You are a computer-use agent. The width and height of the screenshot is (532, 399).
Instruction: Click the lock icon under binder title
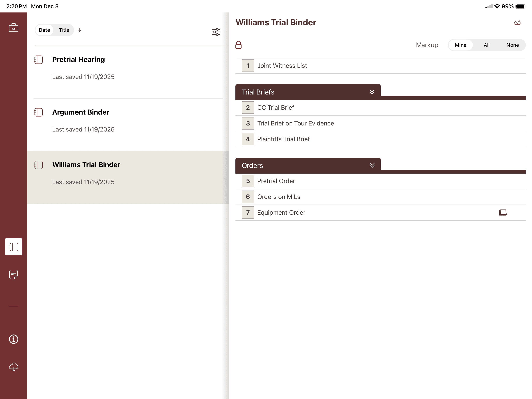pos(238,45)
